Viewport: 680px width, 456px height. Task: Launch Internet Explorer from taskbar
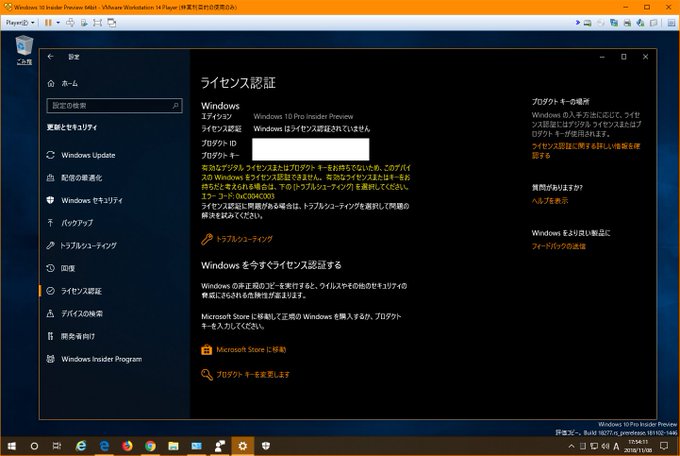pos(81,446)
